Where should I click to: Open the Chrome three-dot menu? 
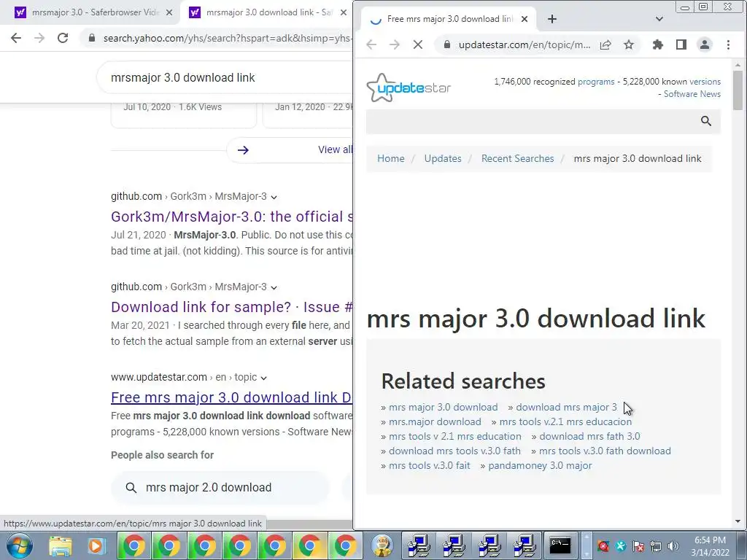[729, 44]
